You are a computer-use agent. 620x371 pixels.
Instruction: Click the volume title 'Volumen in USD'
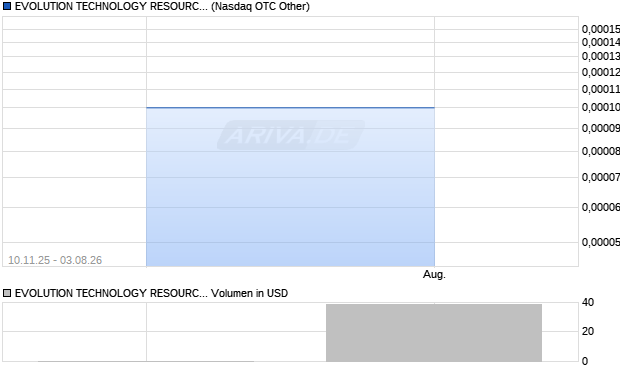click(249, 293)
